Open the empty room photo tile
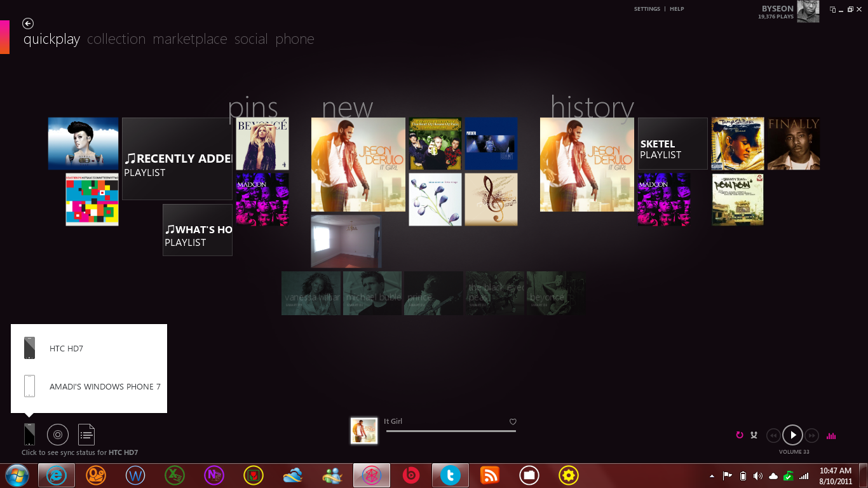Screen dimensions: 868x488 pyautogui.click(x=346, y=241)
